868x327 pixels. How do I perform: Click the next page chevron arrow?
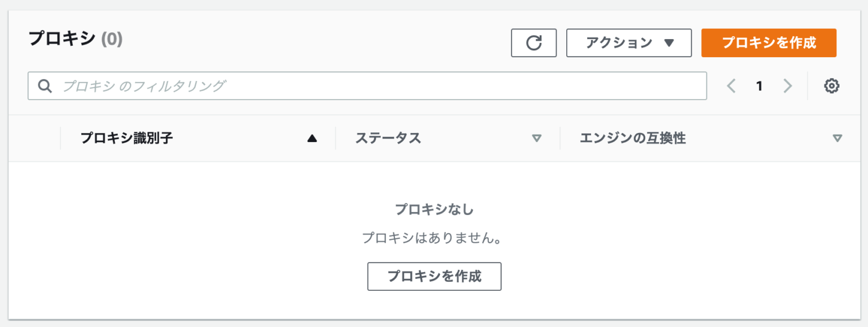coord(788,85)
